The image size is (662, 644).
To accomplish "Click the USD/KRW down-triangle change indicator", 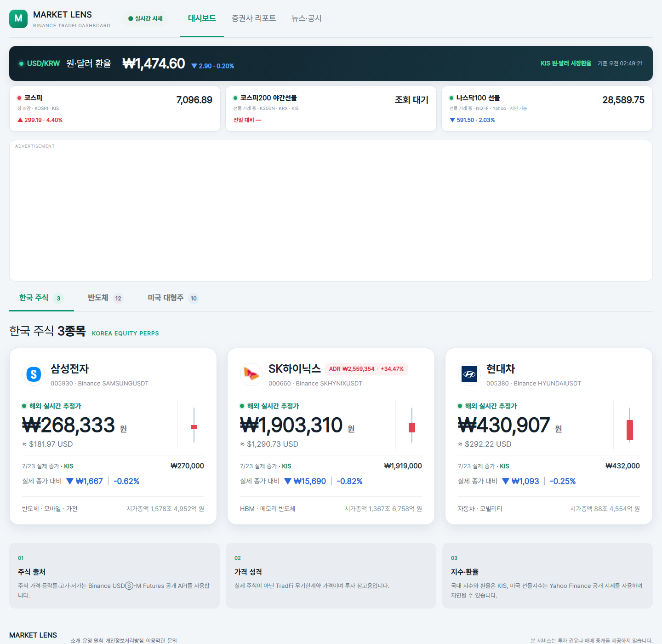I will pyautogui.click(x=212, y=66).
